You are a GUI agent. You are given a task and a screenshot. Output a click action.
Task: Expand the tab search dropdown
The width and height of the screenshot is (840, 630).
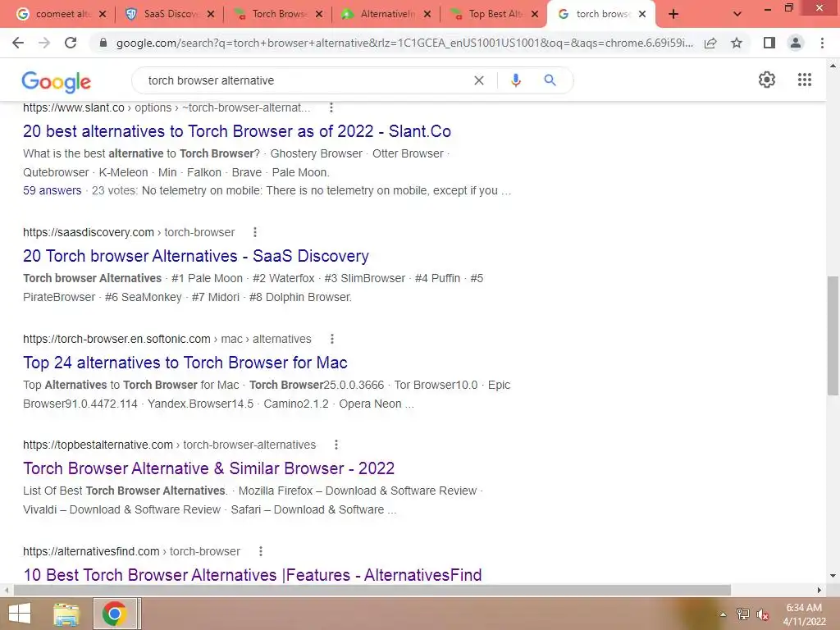(x=737, y=15)
